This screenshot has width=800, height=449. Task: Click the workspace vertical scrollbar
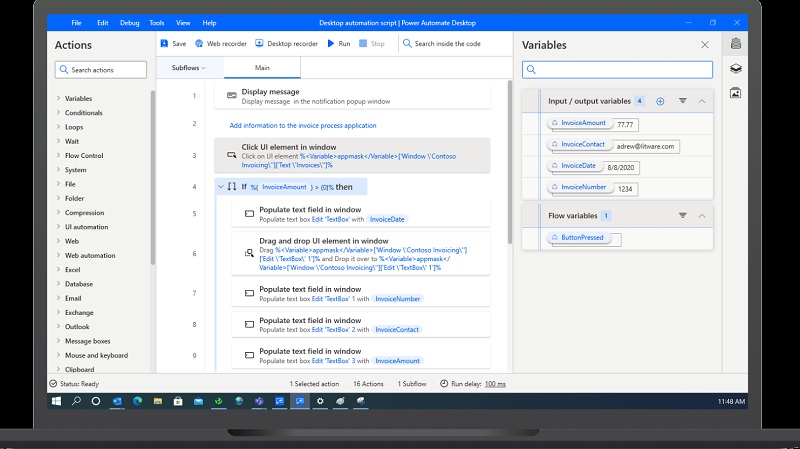tap(509, 162)
